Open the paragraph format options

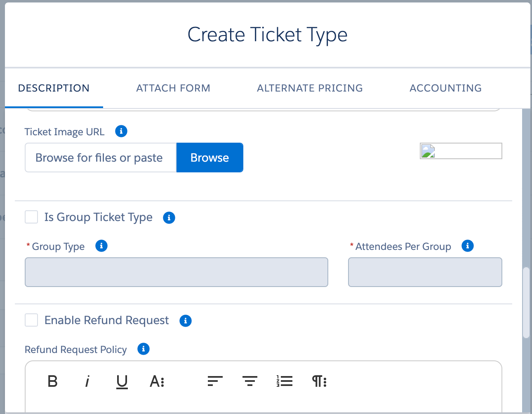click(320, 381)
